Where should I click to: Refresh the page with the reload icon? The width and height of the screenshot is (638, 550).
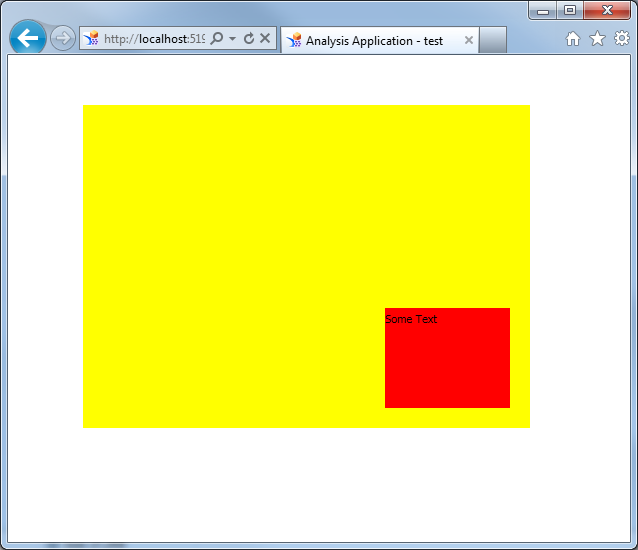coord(249,39)
